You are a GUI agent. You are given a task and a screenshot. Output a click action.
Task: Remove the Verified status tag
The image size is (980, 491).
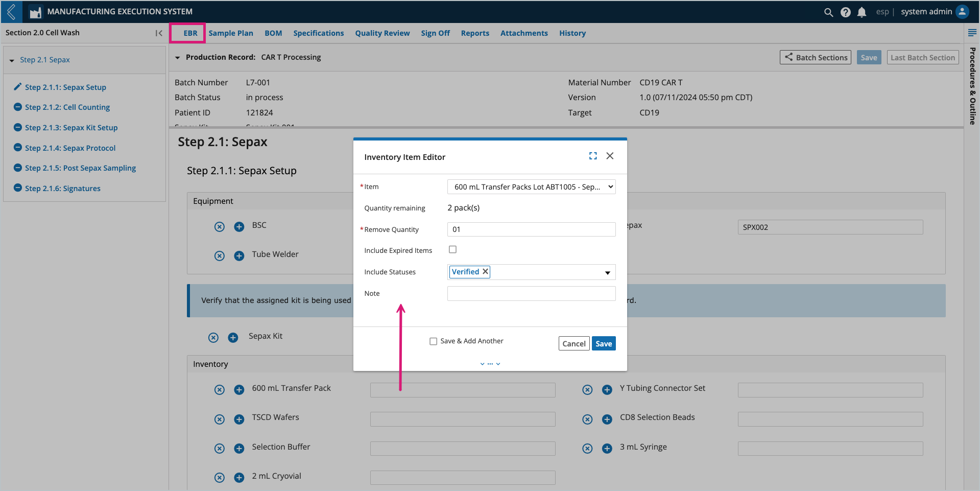click(486, 271)
